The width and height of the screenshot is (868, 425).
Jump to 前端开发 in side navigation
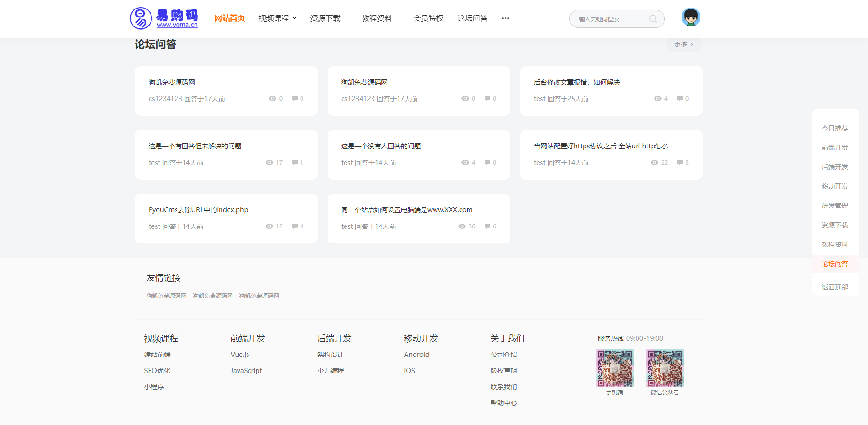[834, 147]
